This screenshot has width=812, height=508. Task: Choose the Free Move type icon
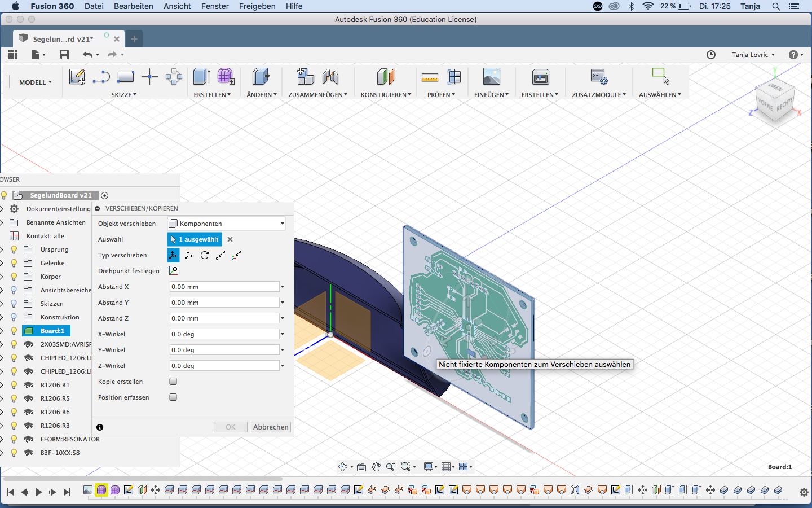tap(173, 255)
